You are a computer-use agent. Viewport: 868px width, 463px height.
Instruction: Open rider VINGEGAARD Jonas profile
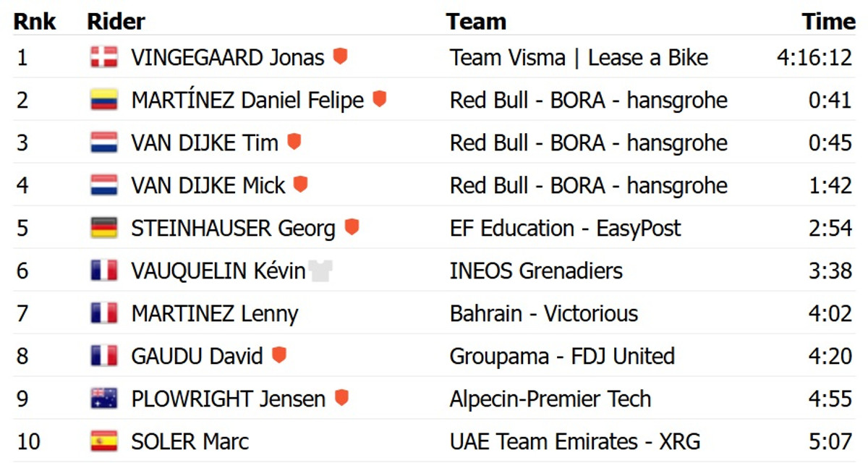pyautogui.click(x=227, y=58)
